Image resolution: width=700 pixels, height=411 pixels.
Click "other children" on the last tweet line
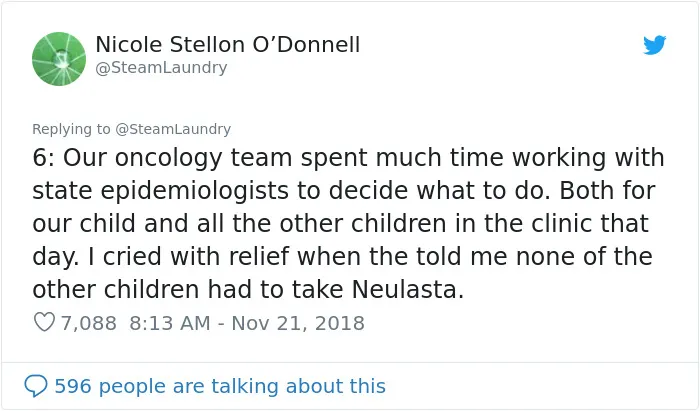(116, 289)
